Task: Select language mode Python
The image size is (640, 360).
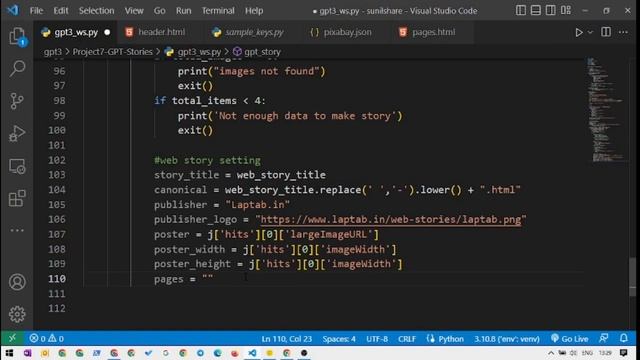Action: point(445,339)
